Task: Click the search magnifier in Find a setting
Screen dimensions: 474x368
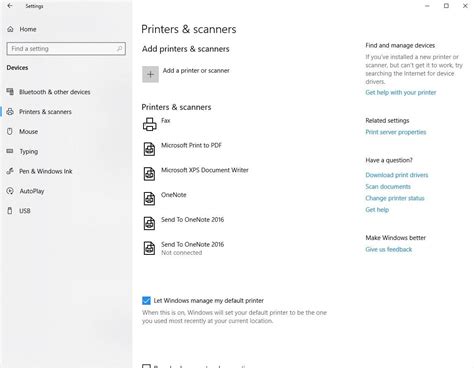Action: coord(119,49)
